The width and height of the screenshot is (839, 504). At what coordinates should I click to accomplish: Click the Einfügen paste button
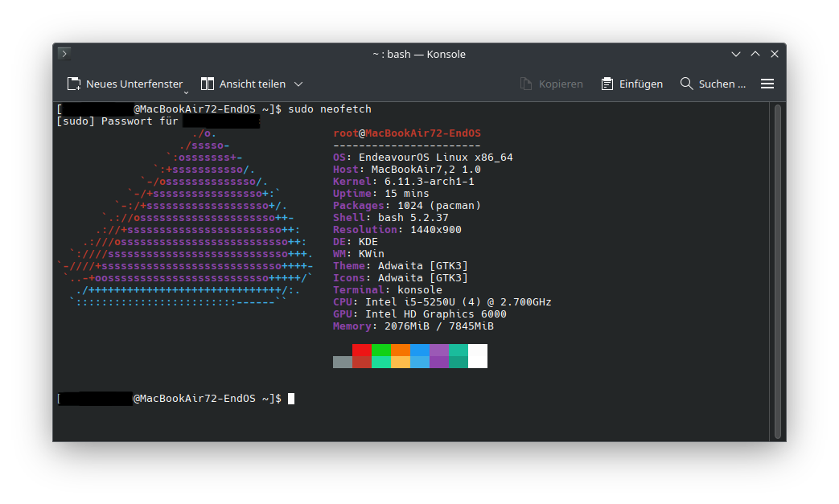click(632, 84)
